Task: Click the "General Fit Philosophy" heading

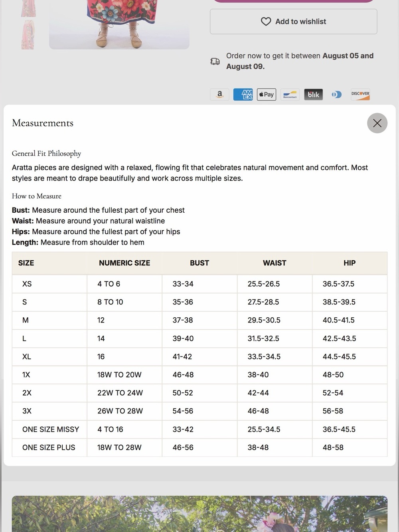Action: coord(46,154)
